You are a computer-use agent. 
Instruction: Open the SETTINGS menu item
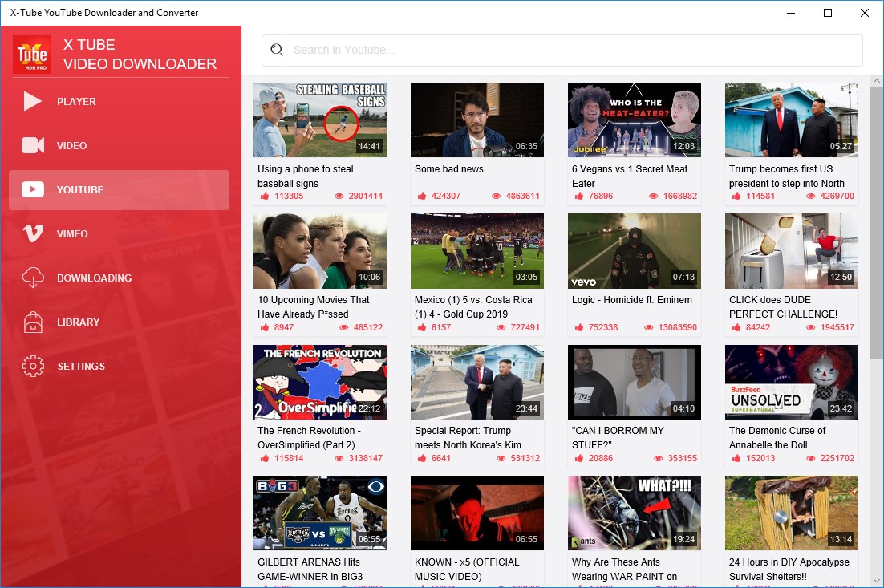tap(119, 366)
